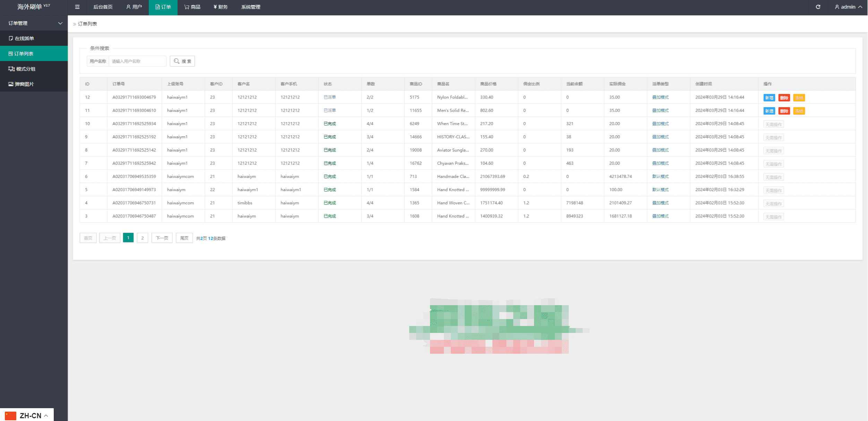Click 冻结 for order ID 12
This screenshot has width=868, height=421.
click(799, 98)
